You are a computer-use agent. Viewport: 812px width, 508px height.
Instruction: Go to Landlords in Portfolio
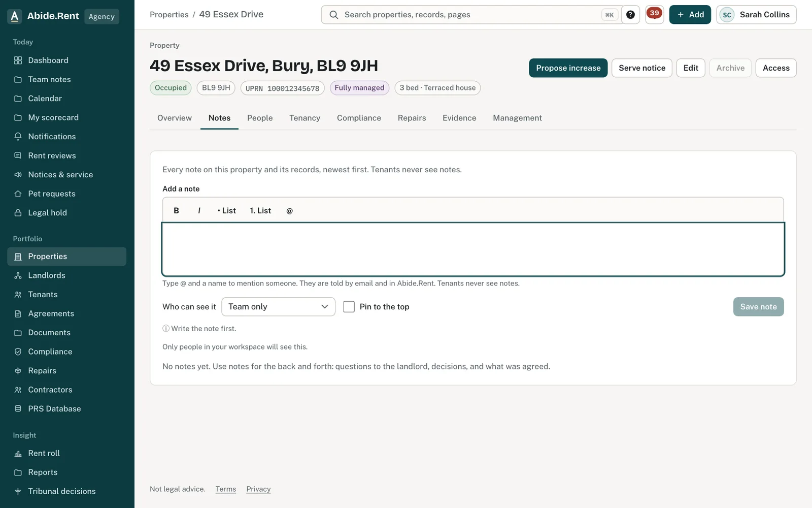tap(67, 275)
